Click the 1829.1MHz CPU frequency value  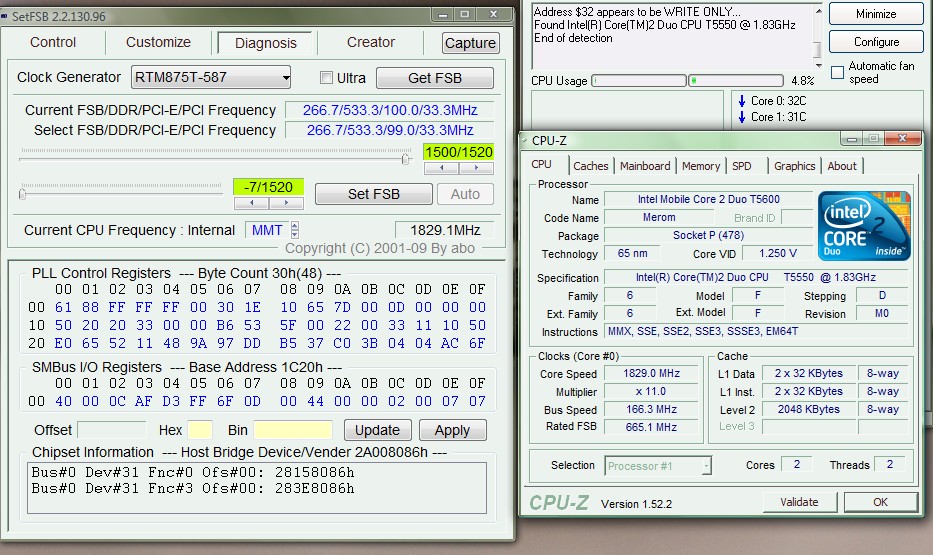(x=444, y=230)
